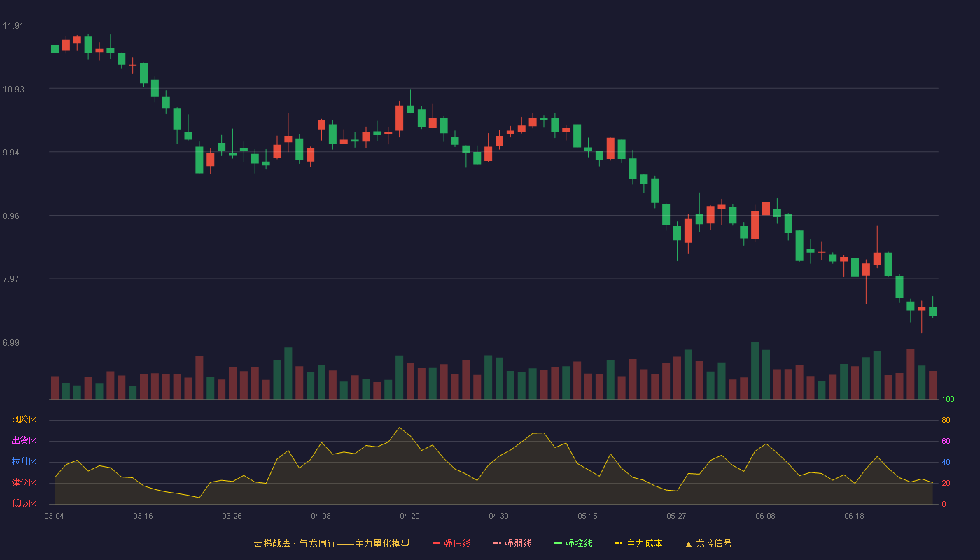Toggle the 龙吟信号 triangle legend item
This screenshot has height=560, width=980.
pyautogui.click(x=708, y=543)
